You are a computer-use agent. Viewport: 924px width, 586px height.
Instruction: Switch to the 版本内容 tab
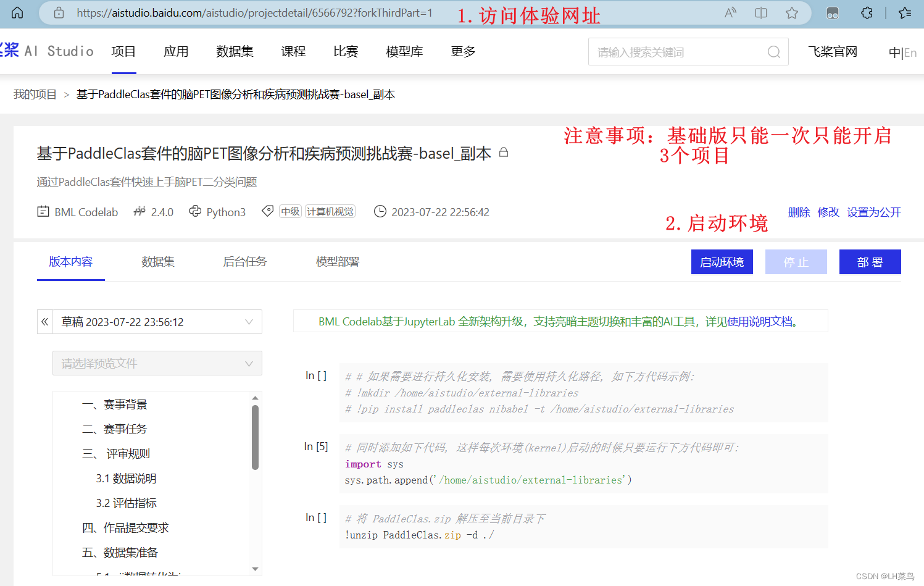(x=71, y=262)
